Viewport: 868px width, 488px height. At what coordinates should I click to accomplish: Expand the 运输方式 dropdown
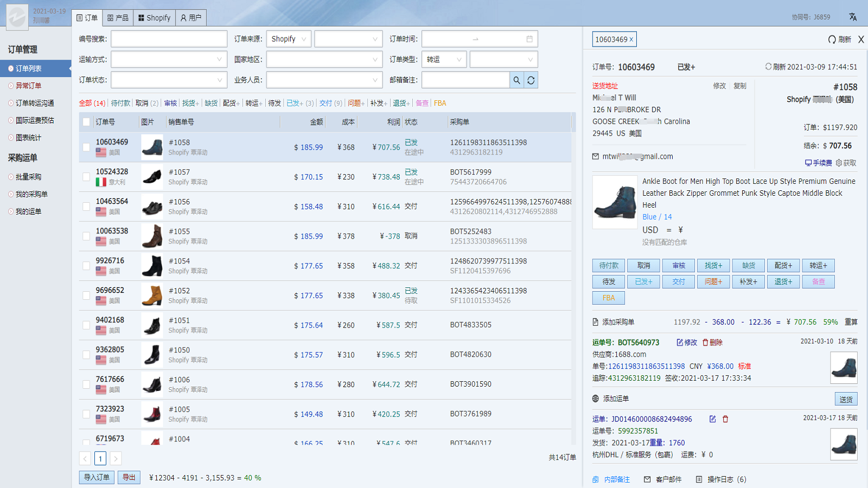(169, 60)
